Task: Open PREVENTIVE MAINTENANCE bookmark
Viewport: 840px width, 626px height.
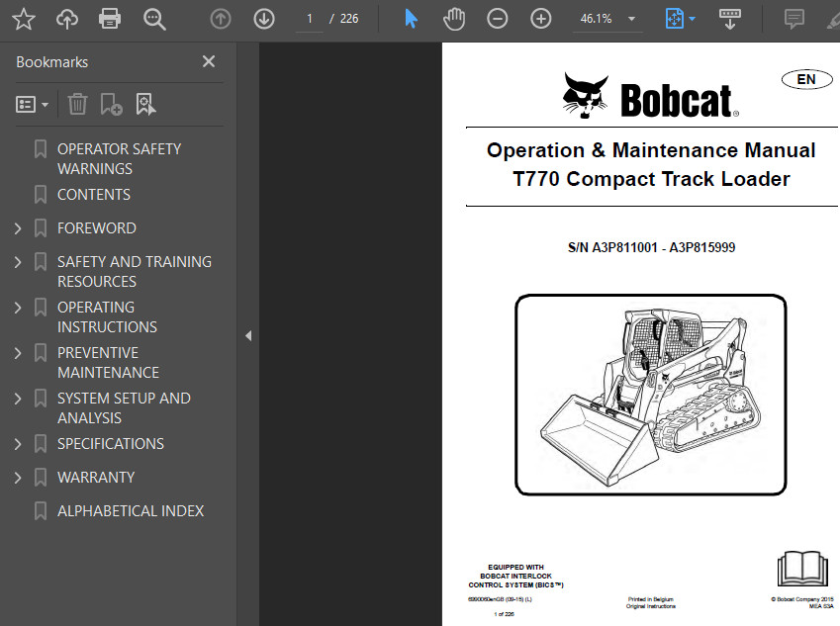Action: tap(108, 363)
